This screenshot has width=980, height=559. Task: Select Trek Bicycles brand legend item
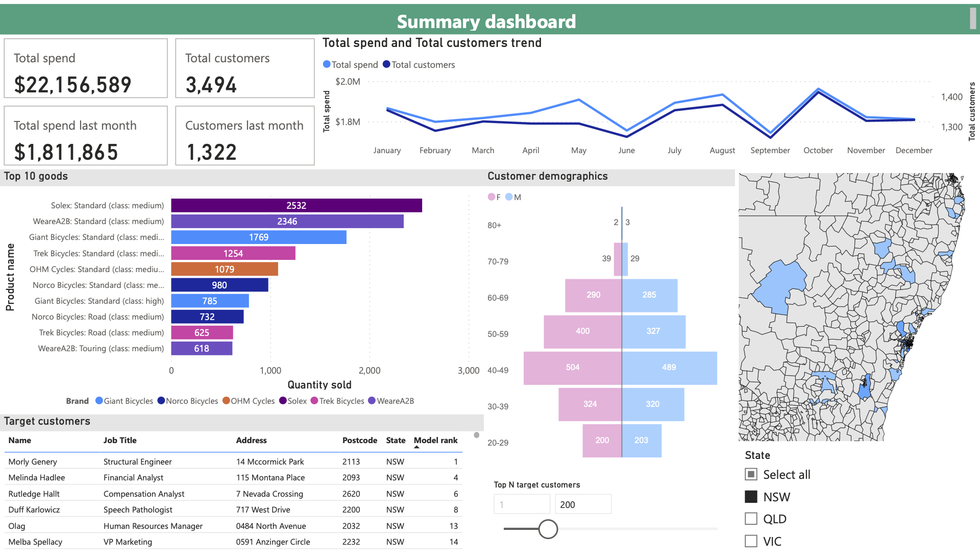pos(337,401)
